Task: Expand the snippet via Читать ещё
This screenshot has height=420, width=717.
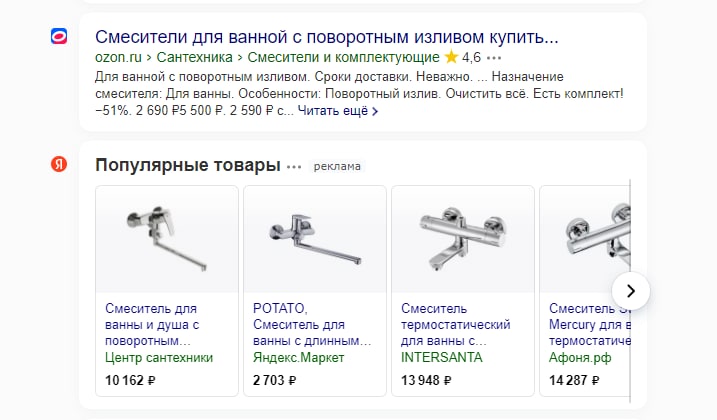Action: pyautogui.click(x=337, y=111)
